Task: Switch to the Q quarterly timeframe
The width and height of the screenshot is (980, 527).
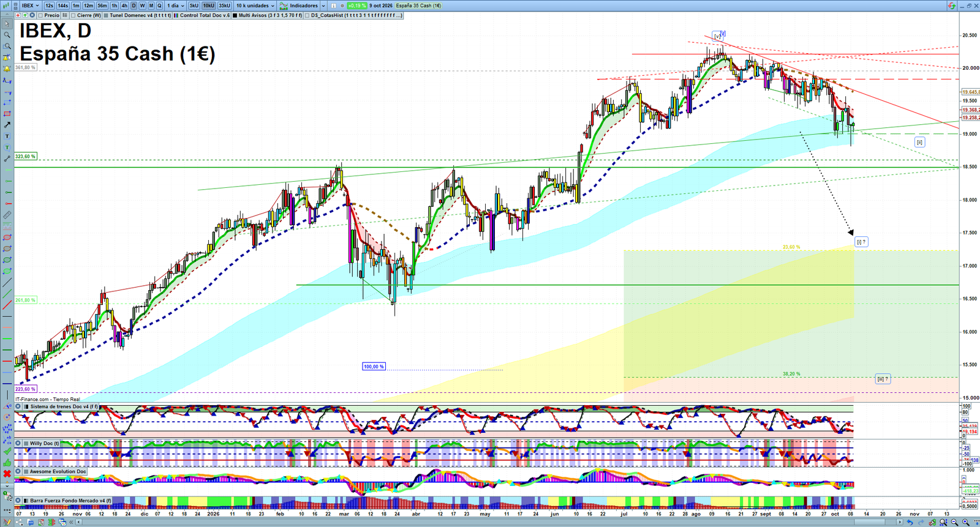Action: click(x=159, y=6)
